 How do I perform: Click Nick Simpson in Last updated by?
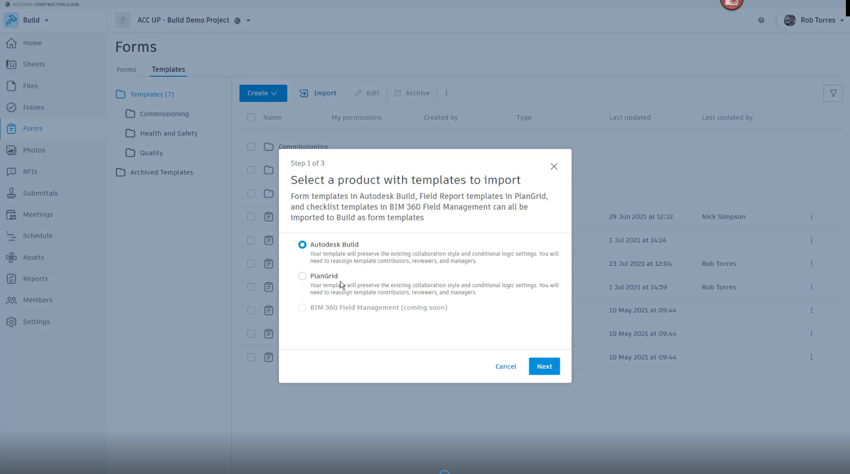pyautogui.click(x=723, y=216)
